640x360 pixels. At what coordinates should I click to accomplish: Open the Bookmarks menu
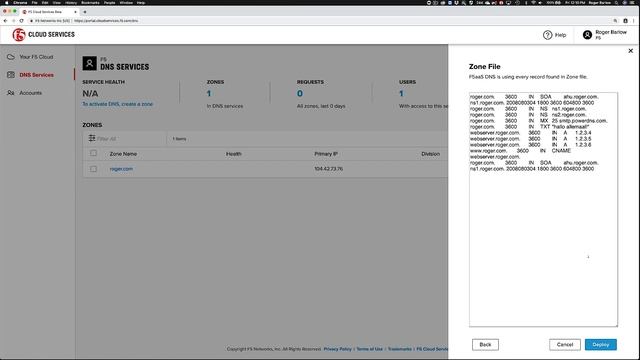coord(90,2)
